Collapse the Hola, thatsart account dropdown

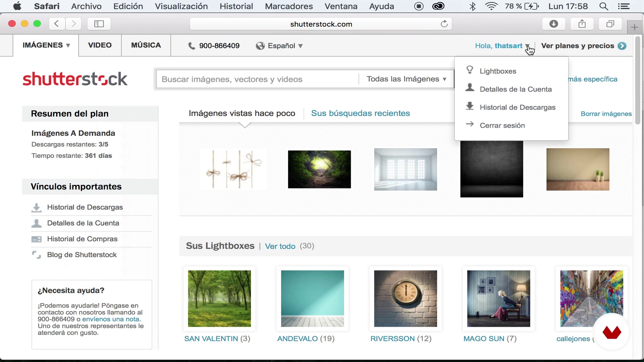click(502, 46)
